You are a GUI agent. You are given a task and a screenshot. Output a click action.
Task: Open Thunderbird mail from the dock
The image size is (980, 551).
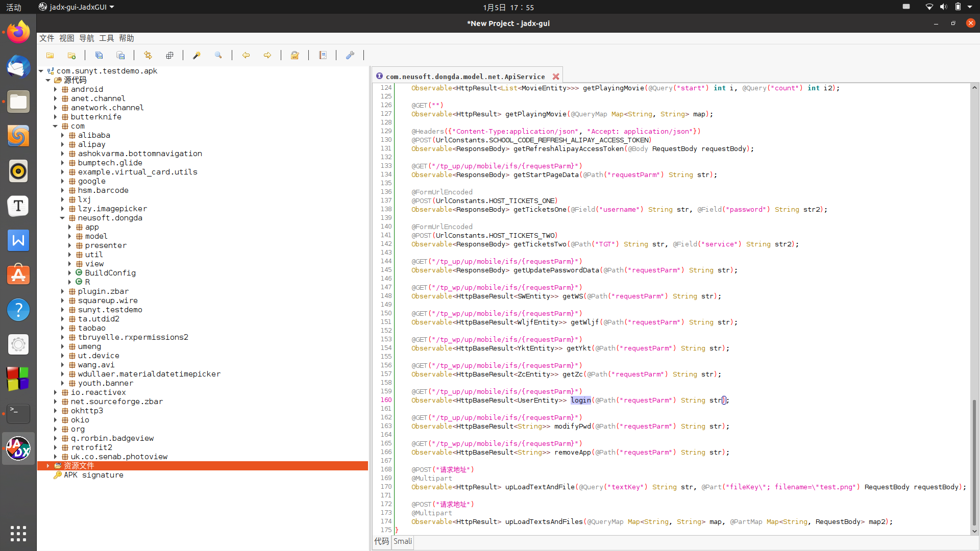tap(18, 67)
